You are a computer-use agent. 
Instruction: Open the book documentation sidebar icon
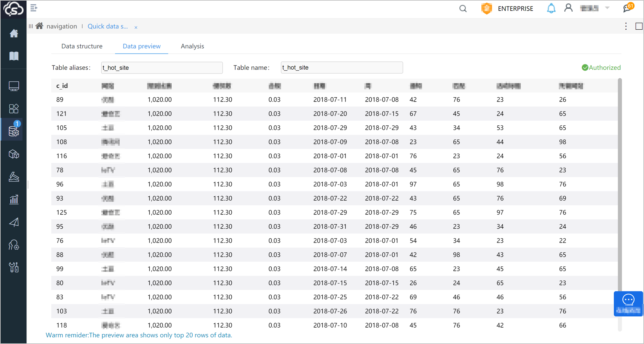click(x=14, y=56)
